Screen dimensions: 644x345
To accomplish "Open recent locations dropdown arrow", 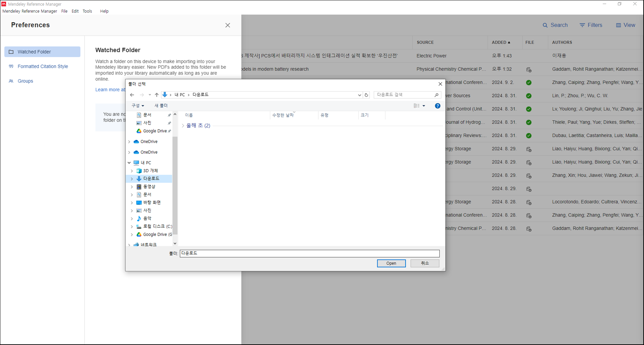I will click(150, 95).
